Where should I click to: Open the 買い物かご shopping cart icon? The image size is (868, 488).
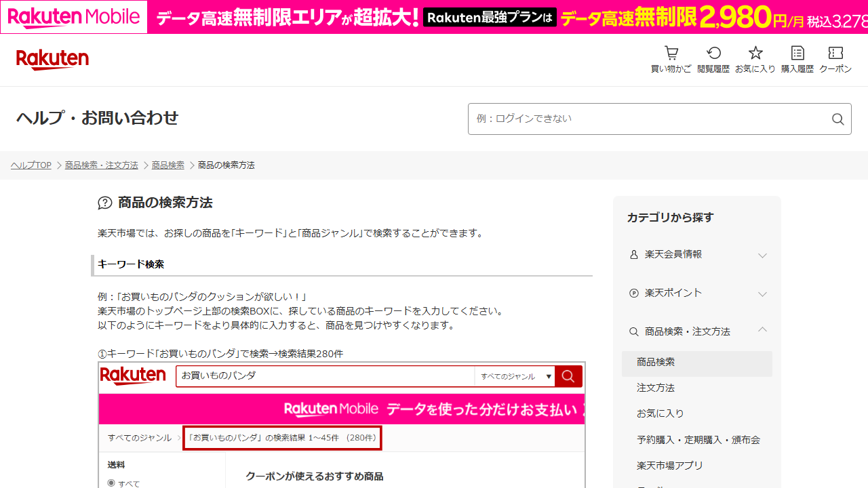click(671, 53)
